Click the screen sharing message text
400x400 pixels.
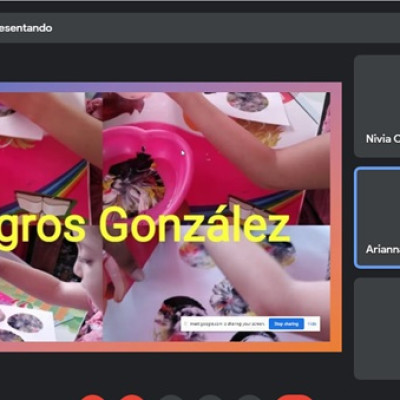point(228,324)
